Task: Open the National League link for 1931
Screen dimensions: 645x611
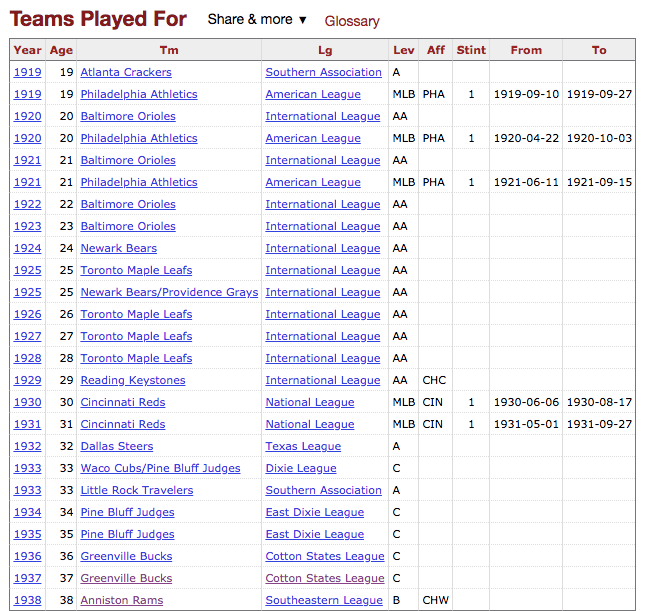Action: pos(310,424)
